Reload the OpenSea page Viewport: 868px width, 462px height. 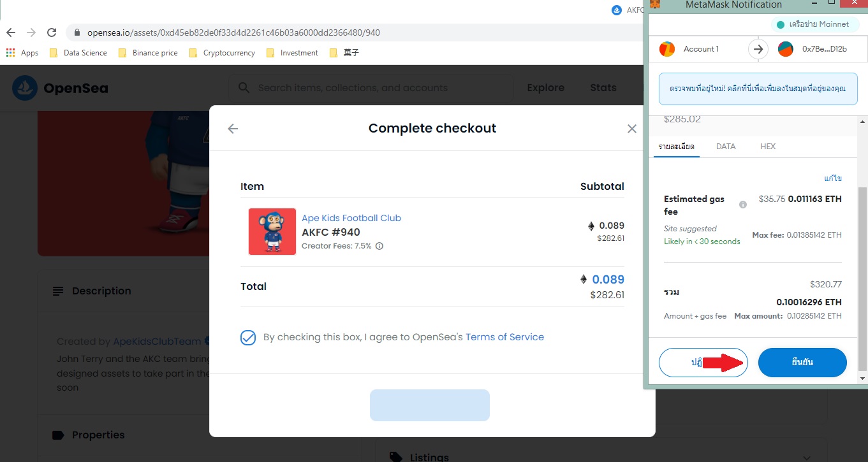[x=52, y=32]
